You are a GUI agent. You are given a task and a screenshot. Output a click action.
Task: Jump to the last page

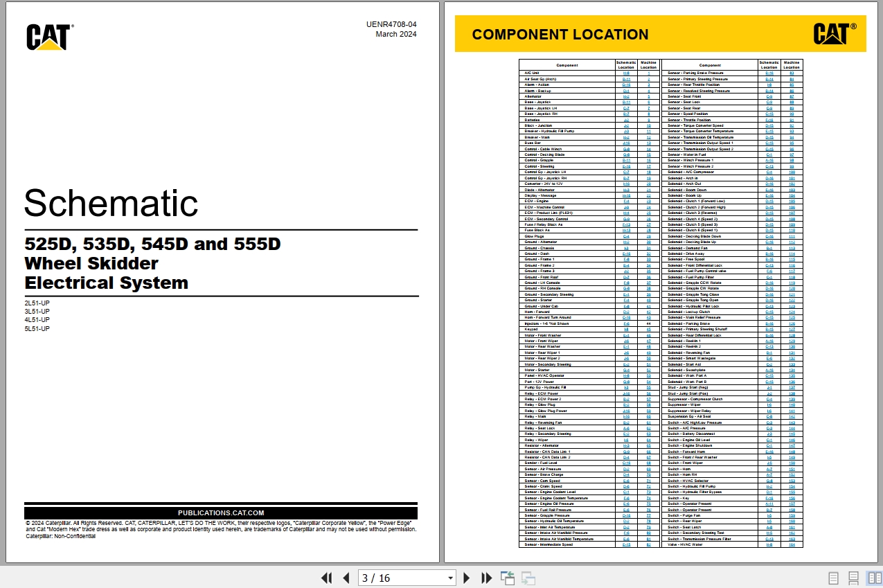click(x=486, y=578)
